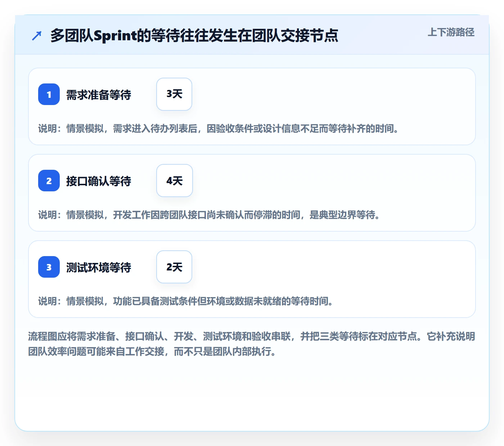504x446 pixels.
Task: Select the 上下游路径 label in the header
Action: [451, 32]
